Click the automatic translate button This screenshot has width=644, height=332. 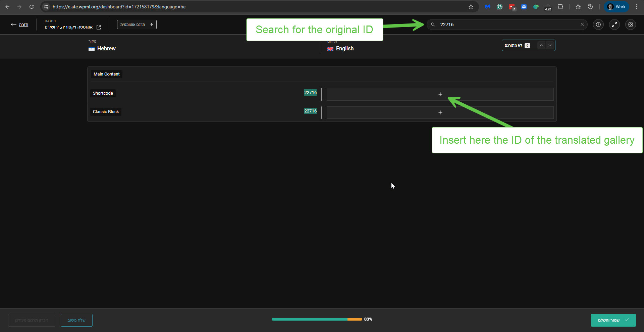(137, 25)
